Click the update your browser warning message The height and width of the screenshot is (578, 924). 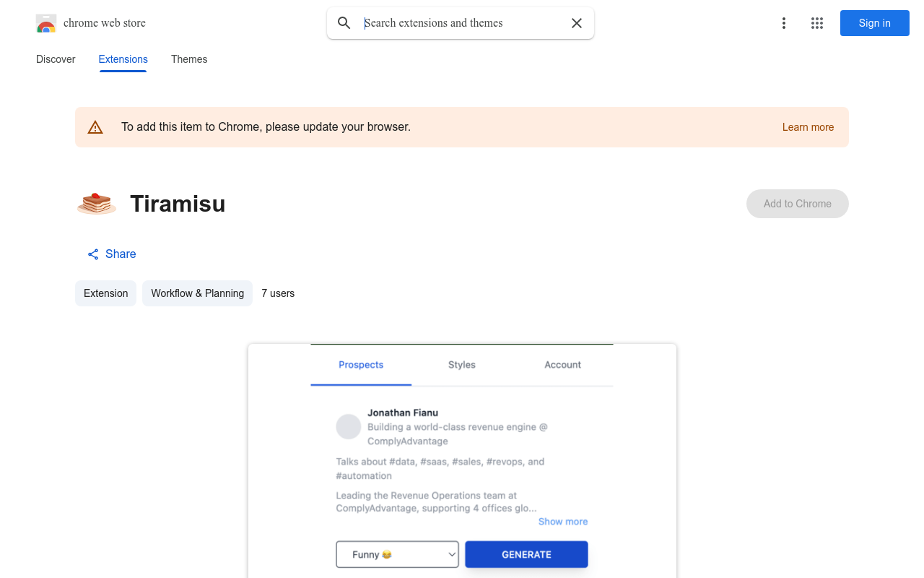[x=266, y=127]
